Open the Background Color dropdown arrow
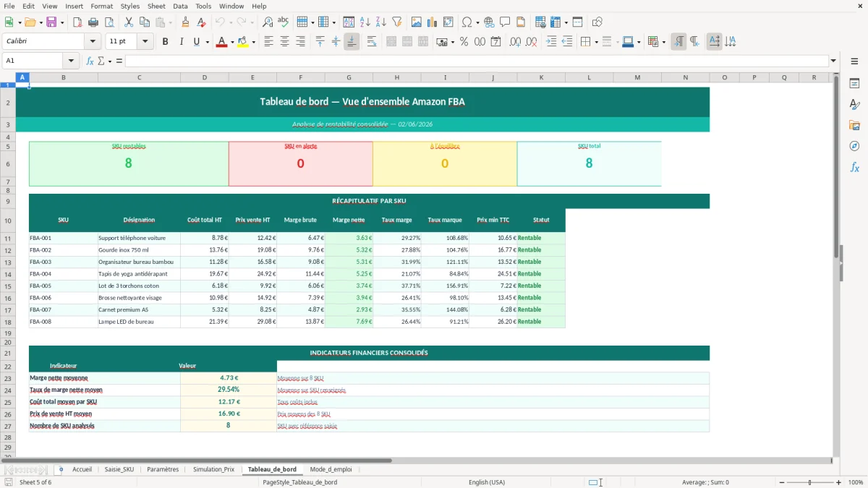Viewport: 868px width, 488px height. tap(253, 42)
